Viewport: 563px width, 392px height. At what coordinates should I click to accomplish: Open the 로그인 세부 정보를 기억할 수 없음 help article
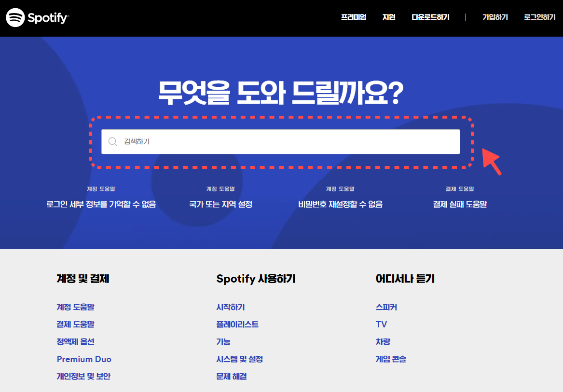pos(102,204)
